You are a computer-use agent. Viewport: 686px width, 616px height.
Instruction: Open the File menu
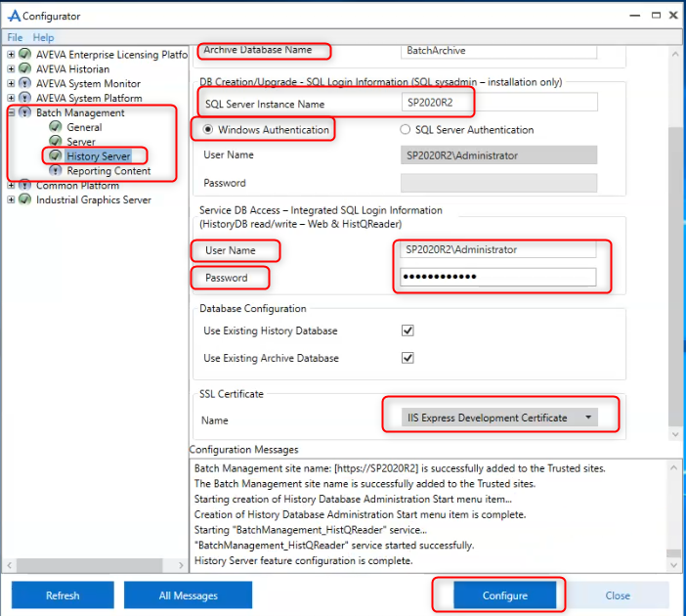pos(15,37)
